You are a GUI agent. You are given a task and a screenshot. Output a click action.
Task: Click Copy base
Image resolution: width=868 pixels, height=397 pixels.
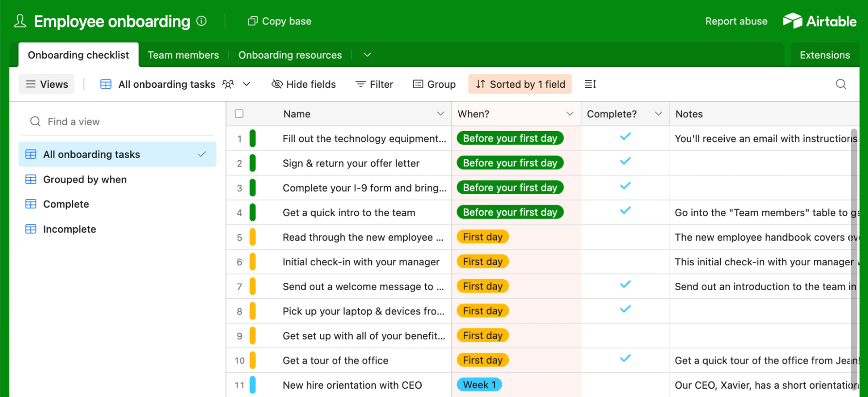point(280,21)
